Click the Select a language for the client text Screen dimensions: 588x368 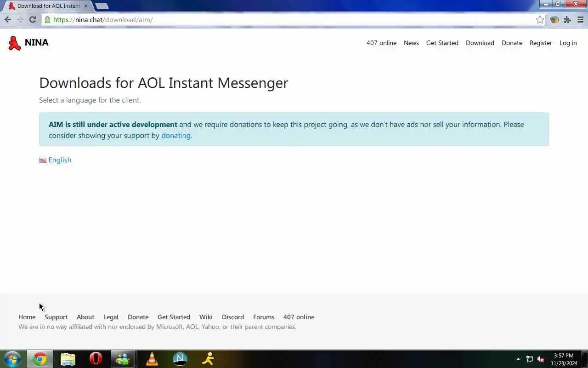tap(90, 100)
